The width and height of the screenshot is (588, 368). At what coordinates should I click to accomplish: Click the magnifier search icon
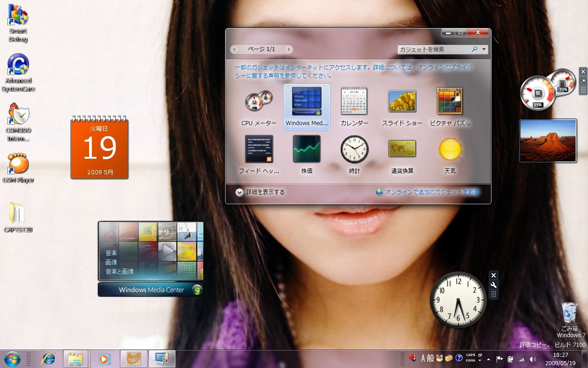pos(475,49)
